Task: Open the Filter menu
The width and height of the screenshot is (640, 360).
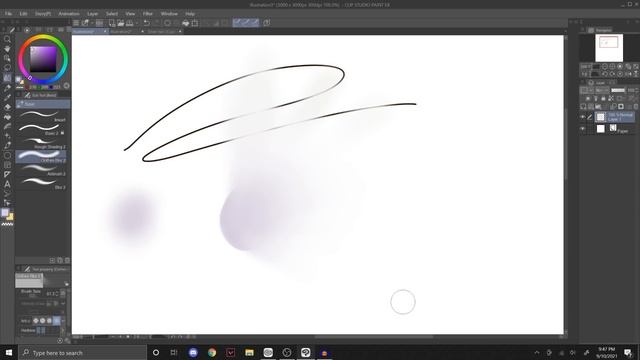Action: click(x=148, y=13)
